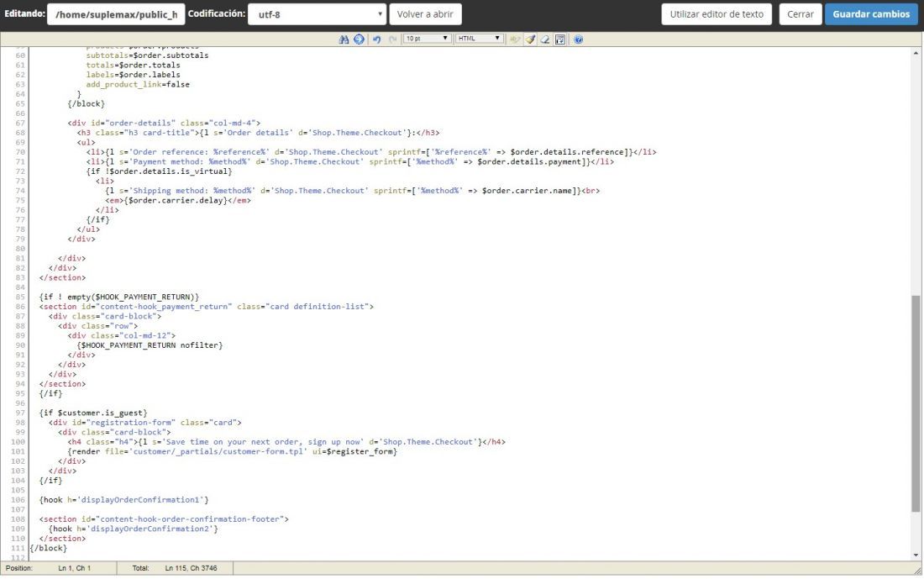The width and height of the screenshot is (924, 579).
Task: Click the eraser reset highlight icon
Action: tap(545, 39)
